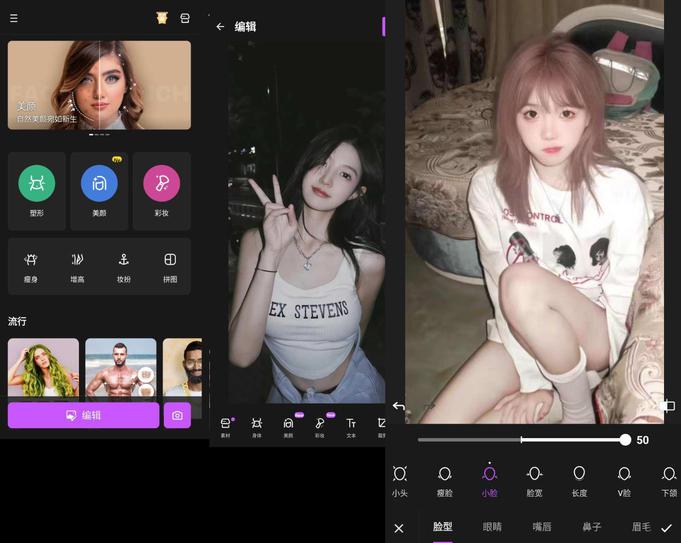The height and width of the screenshot is (543, 681).
Task: Tap the 塑形 body reshape icon
Action: pos(37,184)
